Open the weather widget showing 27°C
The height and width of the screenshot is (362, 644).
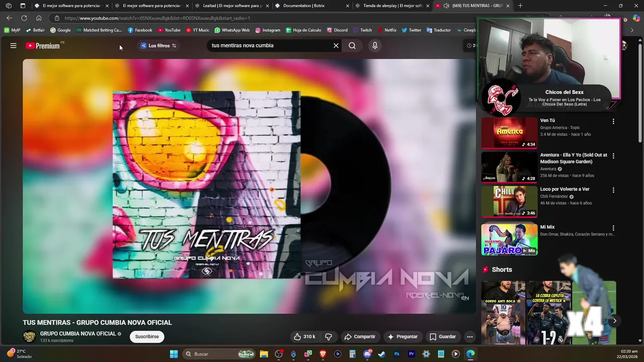[x=19, y=354]
